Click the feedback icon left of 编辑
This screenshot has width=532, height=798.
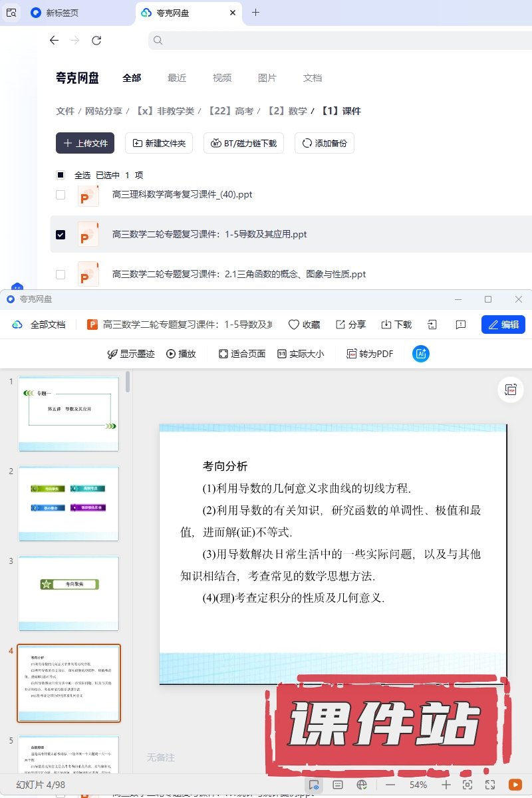(x=461, y=325)
